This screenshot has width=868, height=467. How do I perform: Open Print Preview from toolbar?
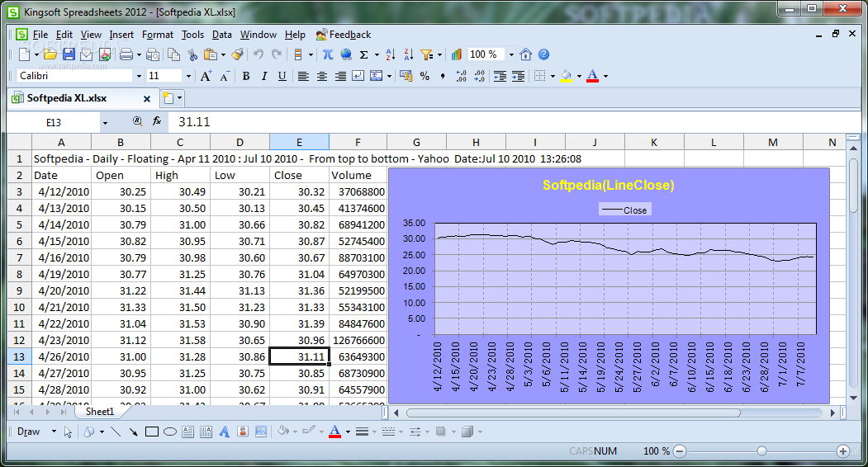(x=153, y=54)
